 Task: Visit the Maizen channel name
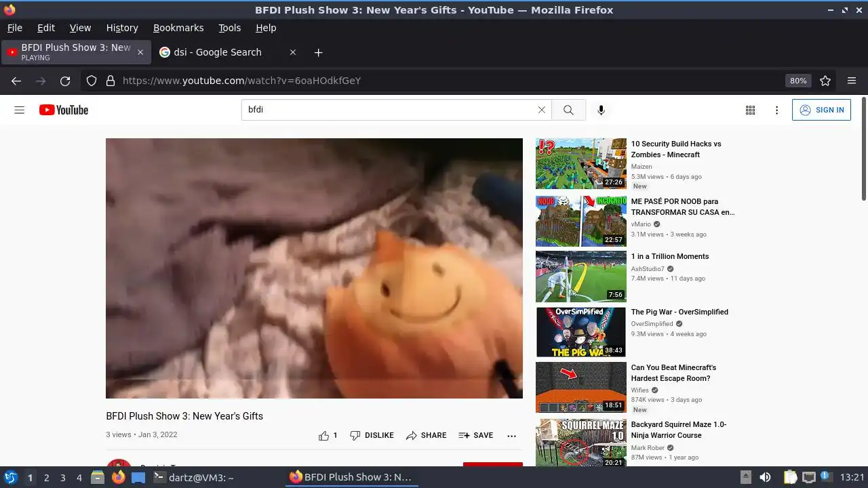point(642,166)
